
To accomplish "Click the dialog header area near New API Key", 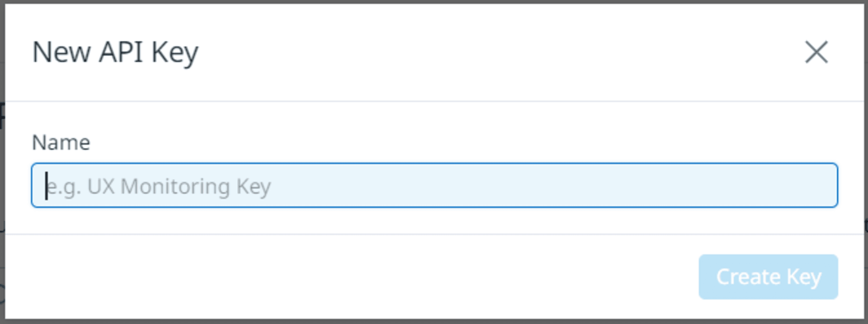I will point(434,52).
